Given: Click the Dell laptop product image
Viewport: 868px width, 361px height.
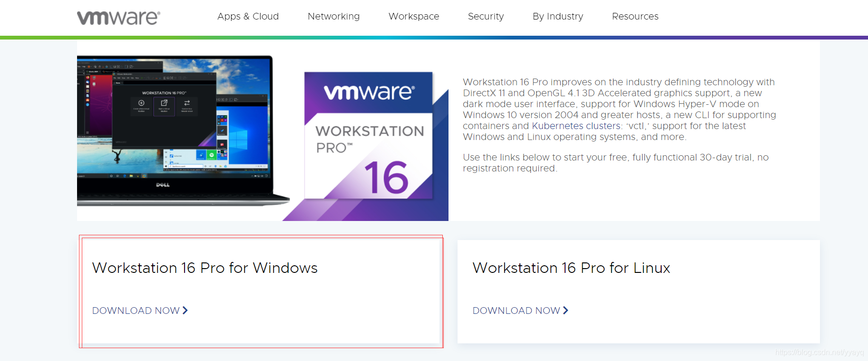Looking at the screenshot, I should pyautogui.click(x=183, y=131).
